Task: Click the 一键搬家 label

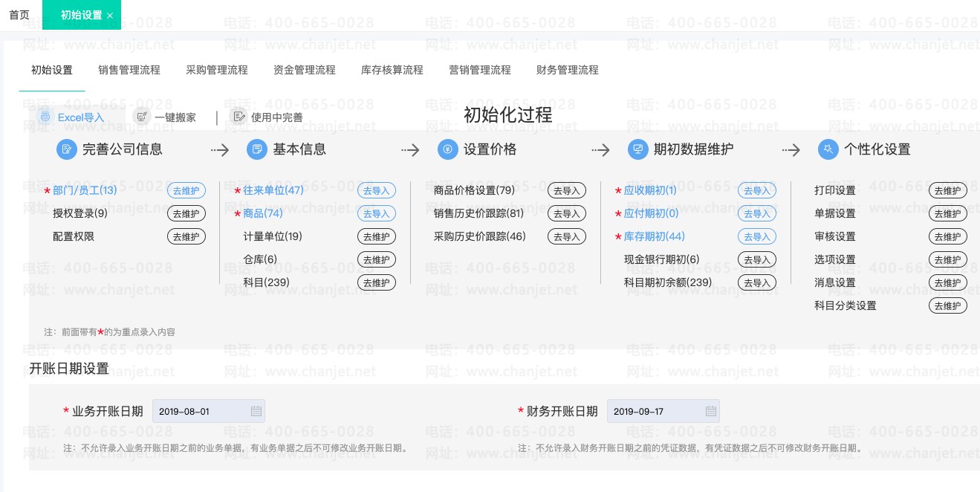Action: [175, 117]
